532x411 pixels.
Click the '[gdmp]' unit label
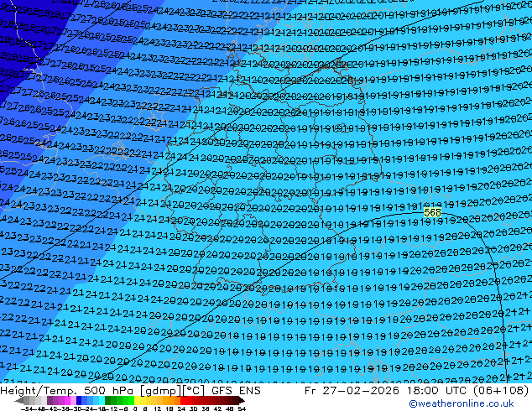click(161, 391)
